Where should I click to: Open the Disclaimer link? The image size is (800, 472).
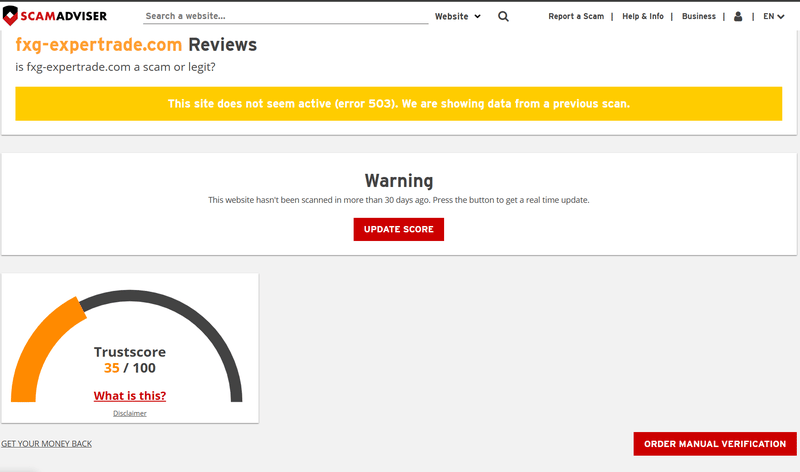point(130,413)
